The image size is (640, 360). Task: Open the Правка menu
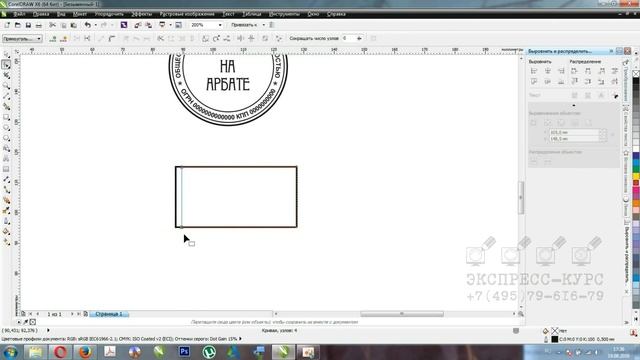coord(41,14)
